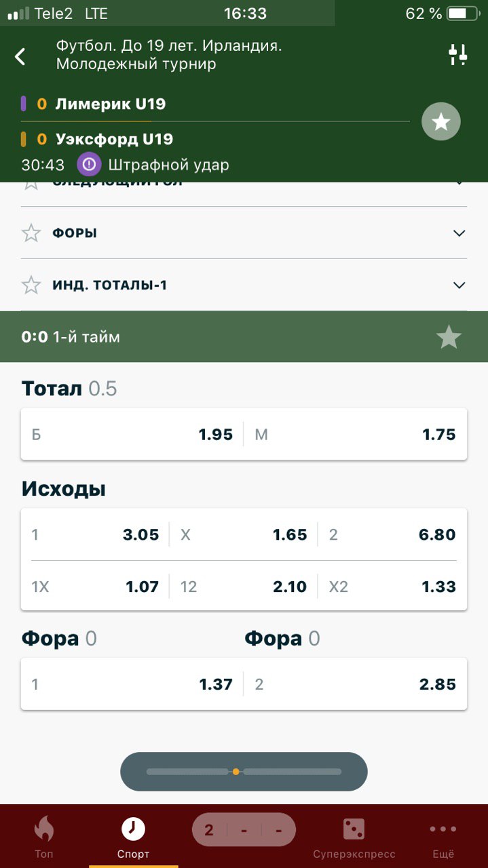
Task: Tap the match progress slider bar
Action: tap(244, 772)
